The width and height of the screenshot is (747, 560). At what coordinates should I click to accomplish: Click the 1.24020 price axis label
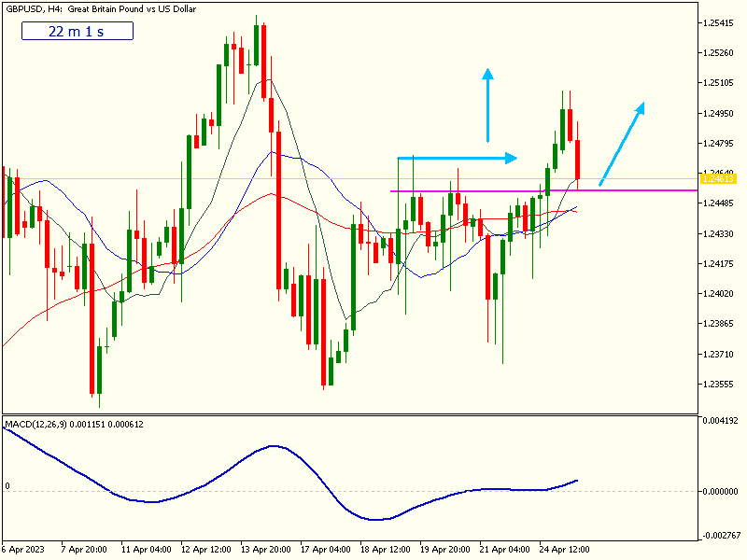tap(721, 294)
